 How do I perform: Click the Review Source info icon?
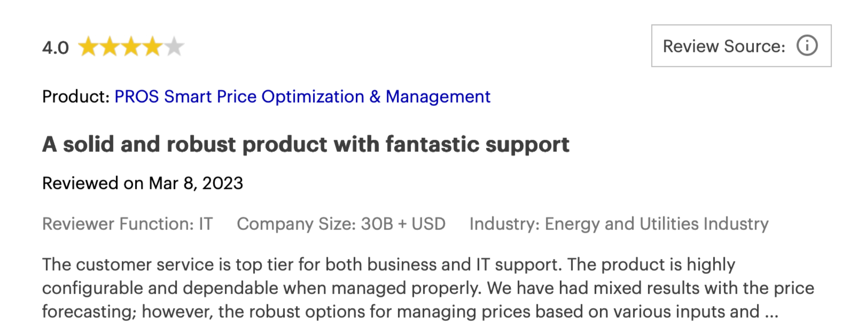(807, 46)
